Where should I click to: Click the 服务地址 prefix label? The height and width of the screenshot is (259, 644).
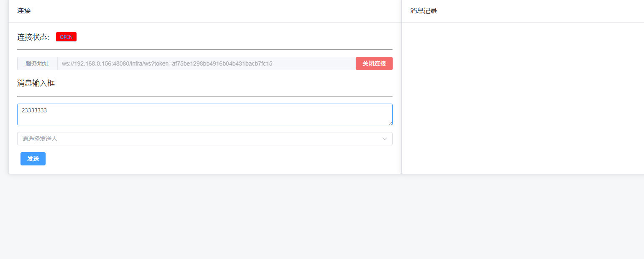pyautogui.click(x=37, y=63)
